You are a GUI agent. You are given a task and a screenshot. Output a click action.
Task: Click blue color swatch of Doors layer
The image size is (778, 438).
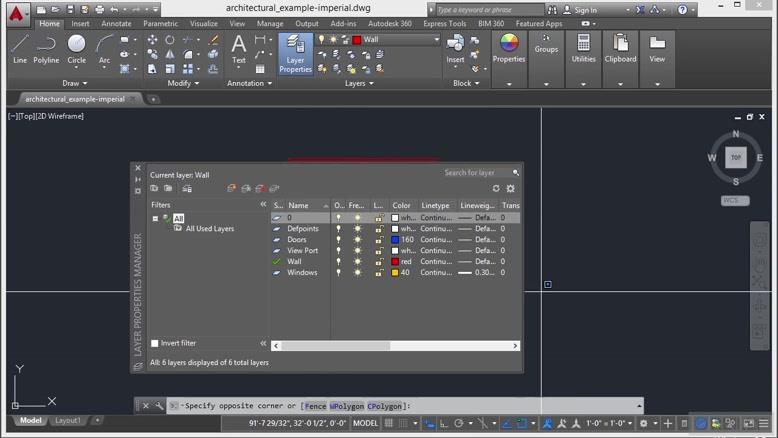click(x=395, y=240)
